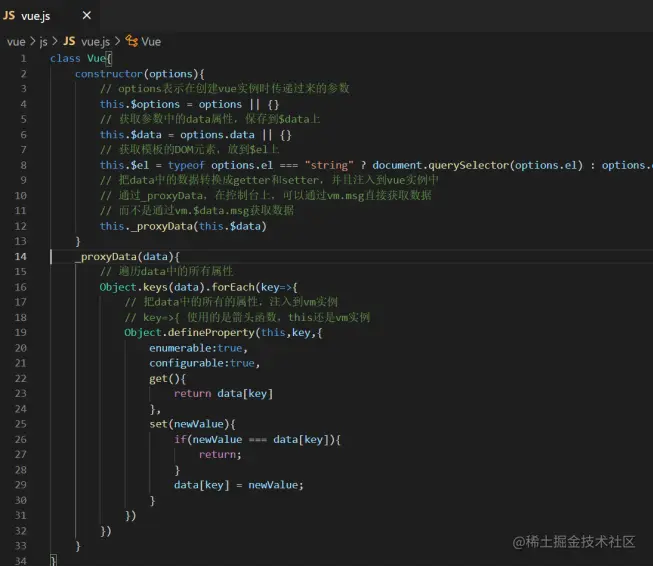Click the JS icon on vue.js tab
The image size is (653, 567).
tap(9, 16)
